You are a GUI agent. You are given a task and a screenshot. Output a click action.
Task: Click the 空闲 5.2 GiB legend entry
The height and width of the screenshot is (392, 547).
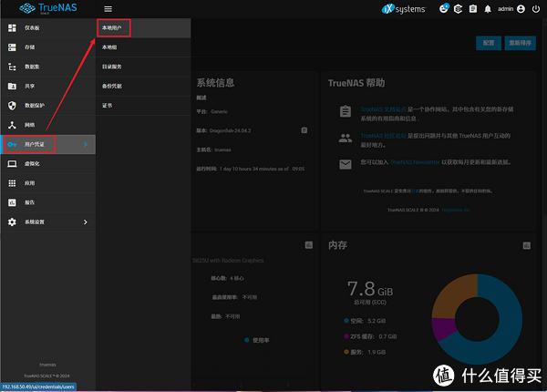pos(365,321)
